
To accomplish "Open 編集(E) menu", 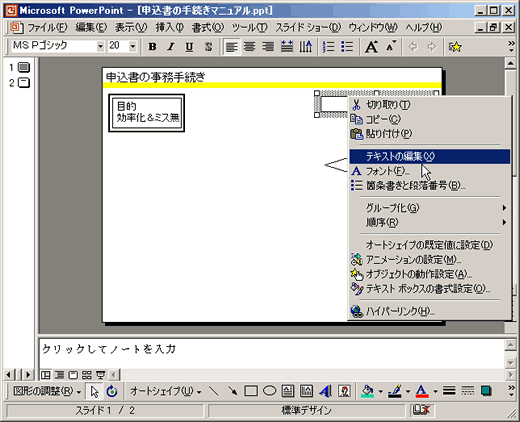I will point(91,27).
